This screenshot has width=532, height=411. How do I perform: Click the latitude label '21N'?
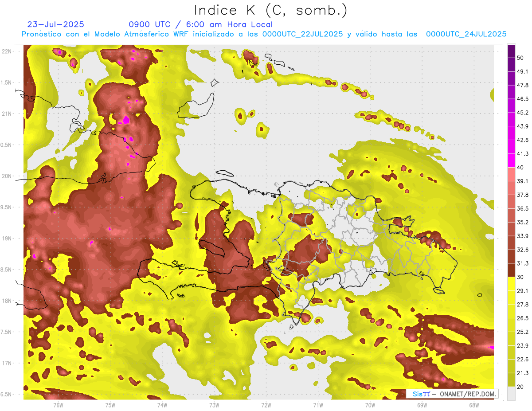coord(7,114)
